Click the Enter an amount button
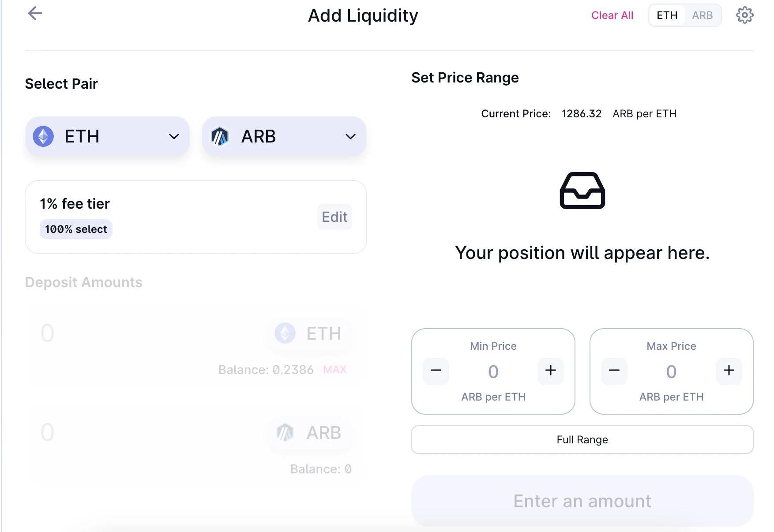This screenshot has height=532, width=774. tap(582, 501)
